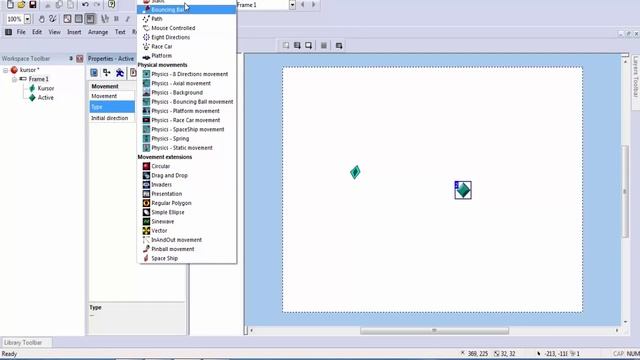Open the Movement properties tab icon
This screenshot has height=360, width=640.
(120, 73)
